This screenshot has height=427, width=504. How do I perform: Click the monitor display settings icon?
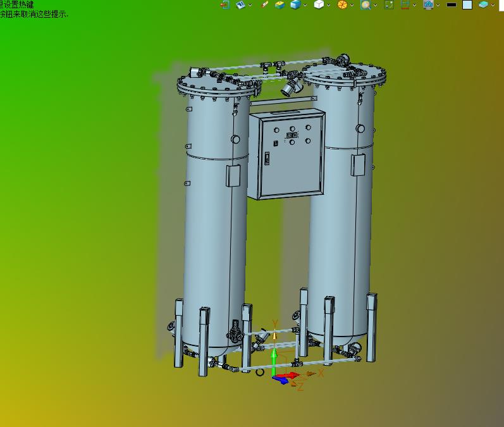click(x=429, y=5)
